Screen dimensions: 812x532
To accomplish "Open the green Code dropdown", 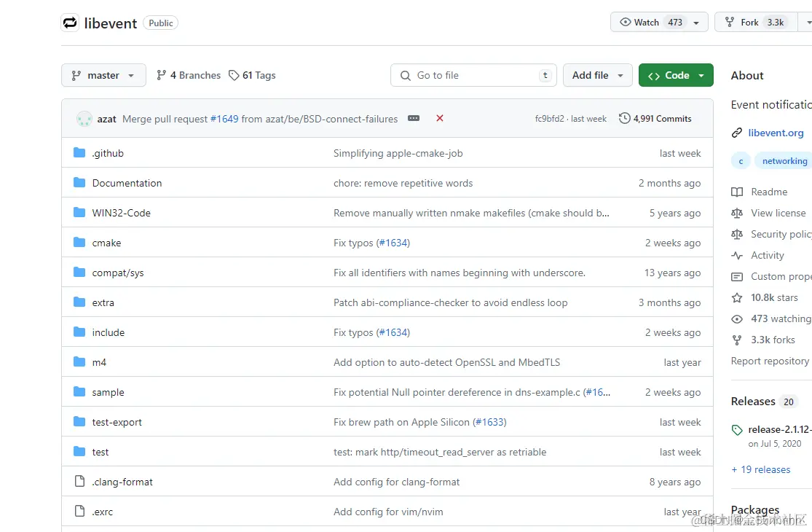I will tap(676, 75).
